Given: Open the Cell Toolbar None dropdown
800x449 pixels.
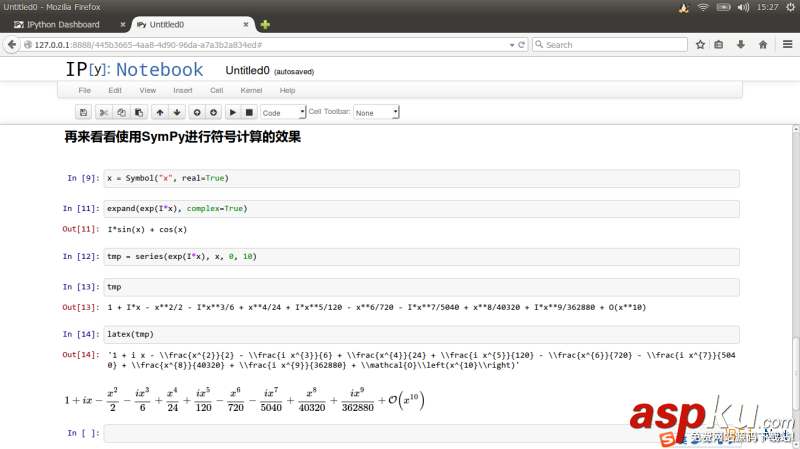Looking at the screenshot, I should pyautogui.click(x=376, y=112).
